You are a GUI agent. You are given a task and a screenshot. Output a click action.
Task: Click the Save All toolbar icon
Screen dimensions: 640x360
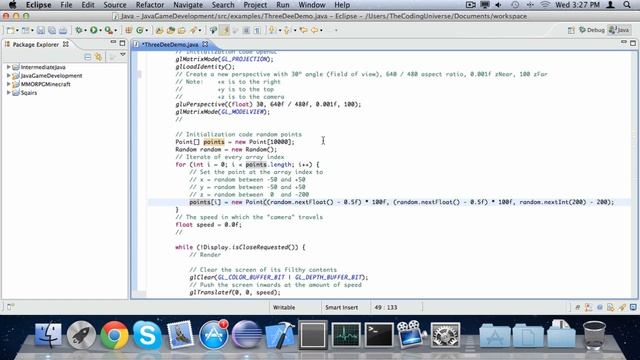tap(52, 30)
